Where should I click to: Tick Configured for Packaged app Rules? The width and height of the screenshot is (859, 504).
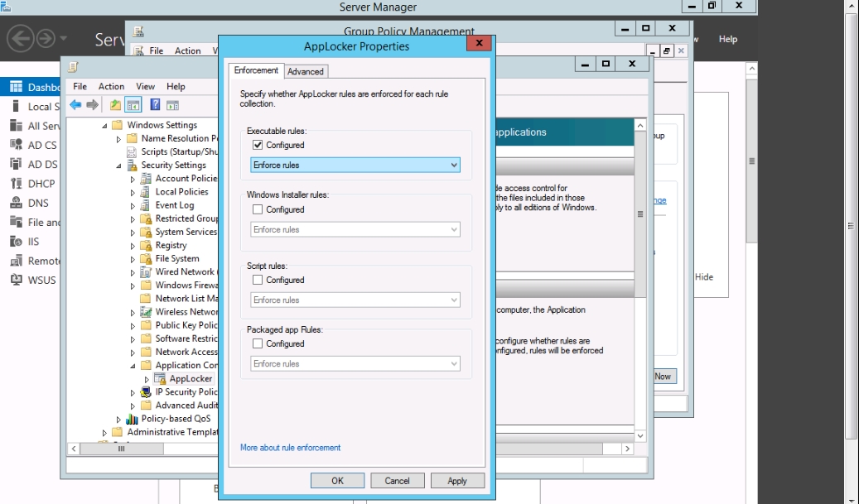click(x=258, y=343)
